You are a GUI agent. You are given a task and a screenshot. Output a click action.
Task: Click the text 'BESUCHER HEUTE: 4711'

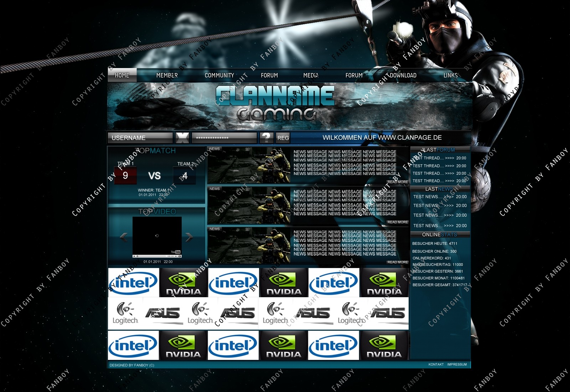click(435, 243)
